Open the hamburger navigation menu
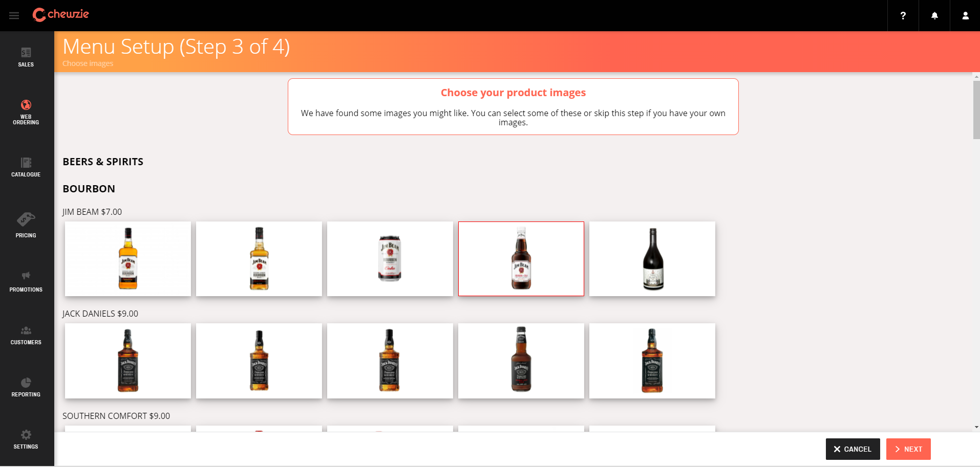The image size is (980, 467). click(14, 15)
